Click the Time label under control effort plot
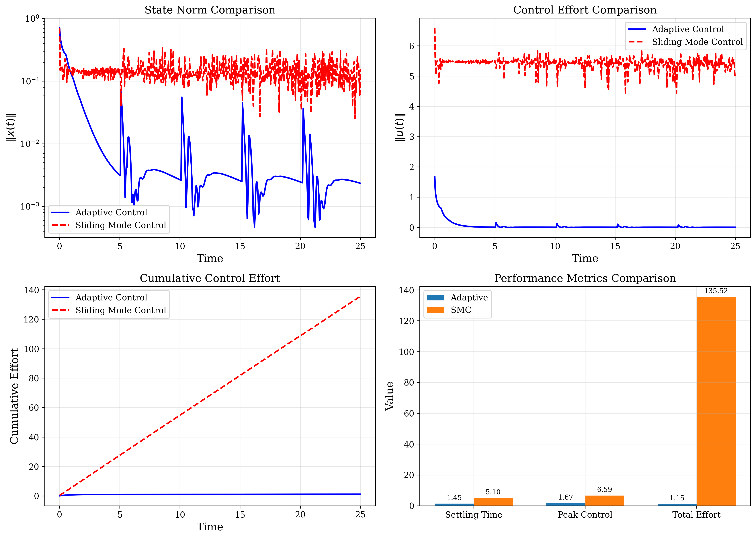Screen dimensions: 756x538 pyautogui.click(x=585, y=258)
